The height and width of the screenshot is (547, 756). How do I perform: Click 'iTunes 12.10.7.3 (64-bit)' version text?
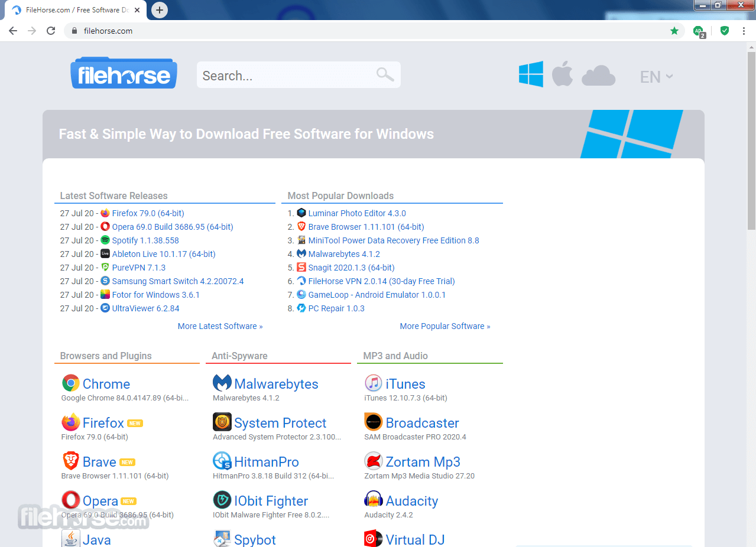(x=405, y=398)
